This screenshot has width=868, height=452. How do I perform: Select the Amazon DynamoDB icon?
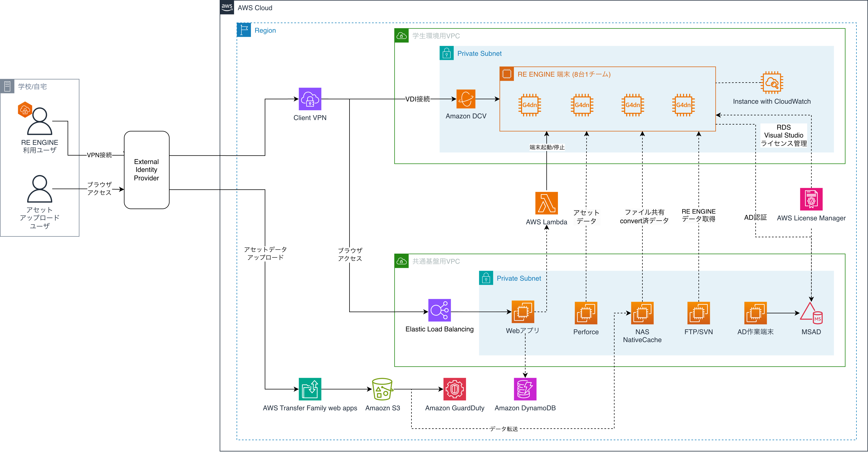(525, 389)
